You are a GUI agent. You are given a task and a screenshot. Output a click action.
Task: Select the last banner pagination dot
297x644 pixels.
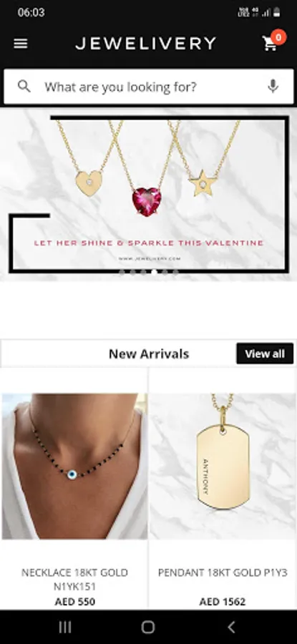tap(175, 272)
